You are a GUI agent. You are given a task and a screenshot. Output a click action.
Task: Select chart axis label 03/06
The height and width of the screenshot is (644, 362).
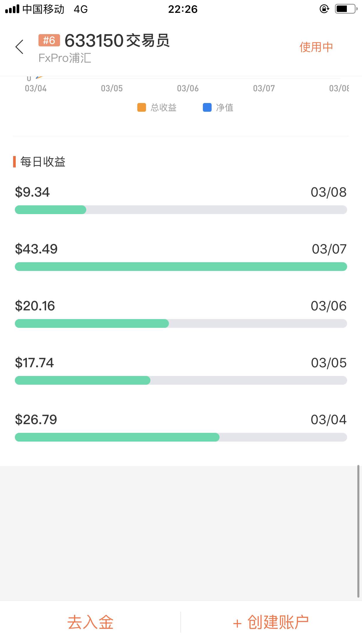188,88
